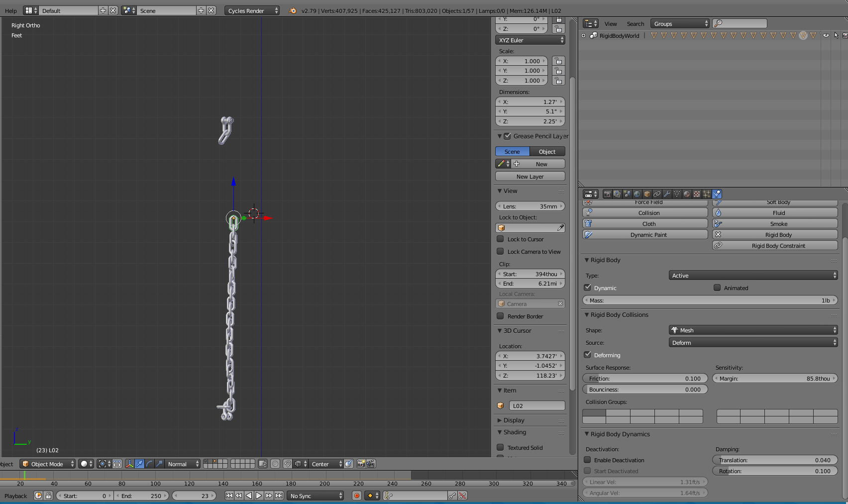Open the Scene properties tab

tap(627, 194)
